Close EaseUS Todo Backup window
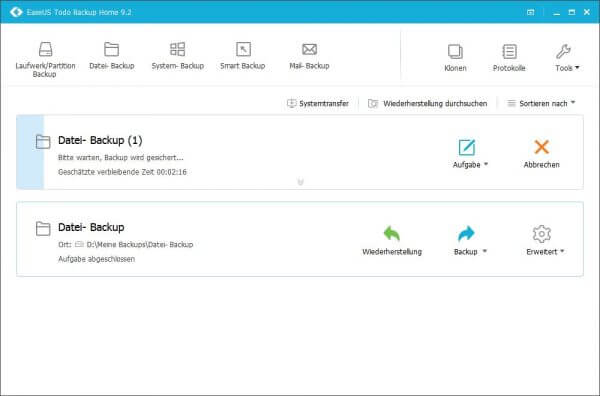600x396 pixels. coord(587,12)
